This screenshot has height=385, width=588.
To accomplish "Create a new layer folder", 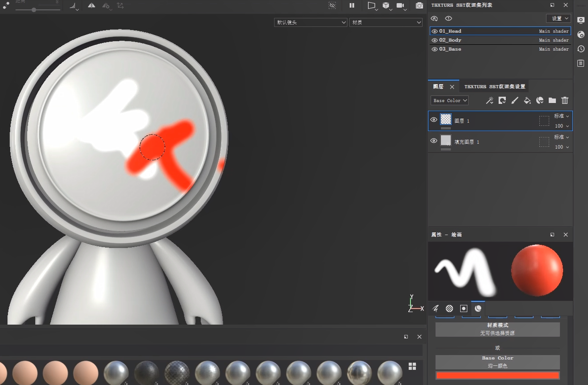I will 552,100.
